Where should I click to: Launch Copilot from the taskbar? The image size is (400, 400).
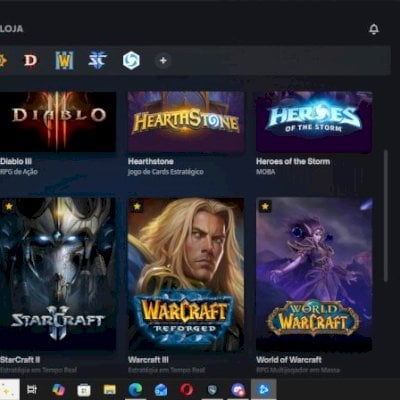58,389
